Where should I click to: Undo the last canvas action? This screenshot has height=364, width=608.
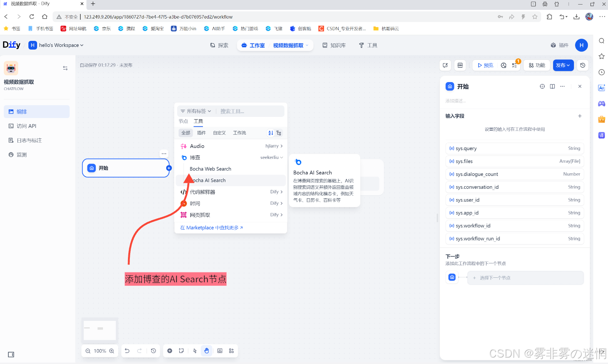[127, 351]
